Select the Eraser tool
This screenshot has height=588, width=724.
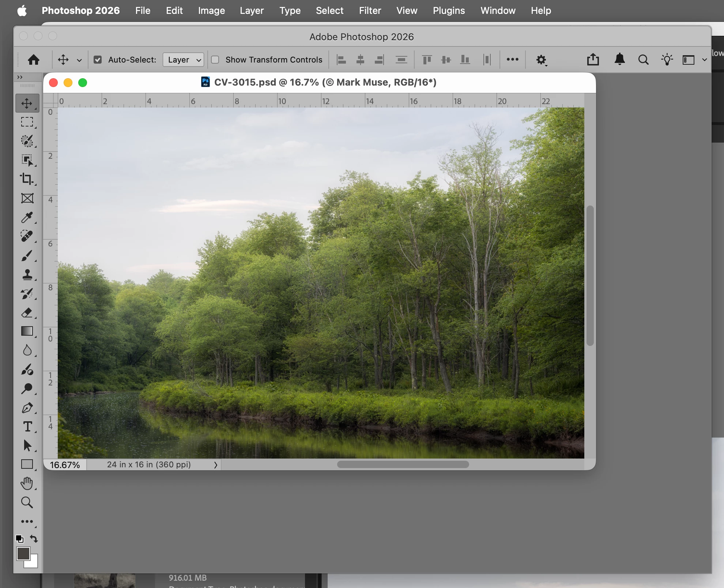pyautogui.click(x=27, y=313)
